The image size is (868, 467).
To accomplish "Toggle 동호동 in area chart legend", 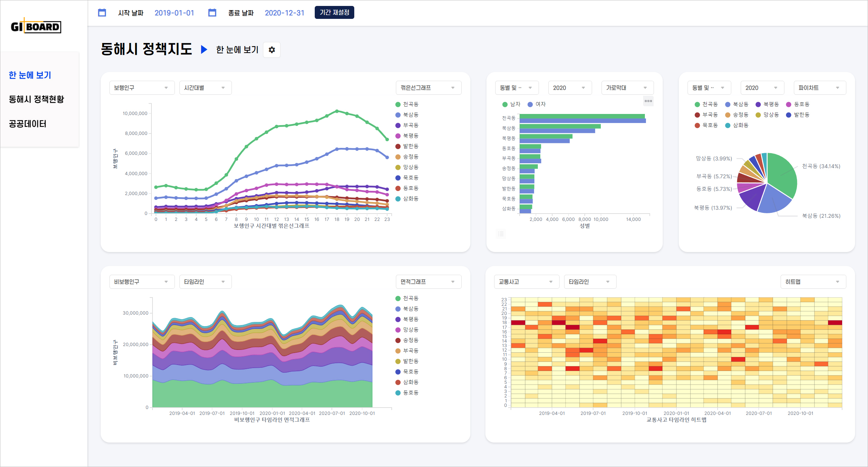I will pos(407,393).
